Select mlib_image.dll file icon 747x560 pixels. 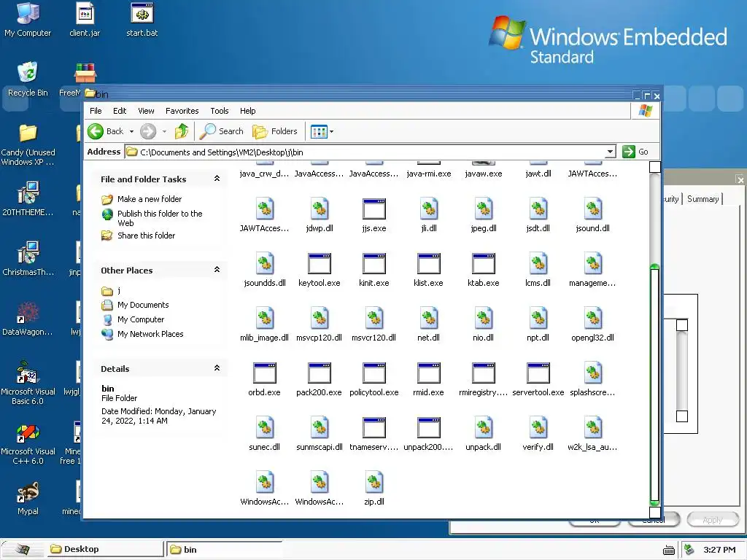[x=264, y=318]
